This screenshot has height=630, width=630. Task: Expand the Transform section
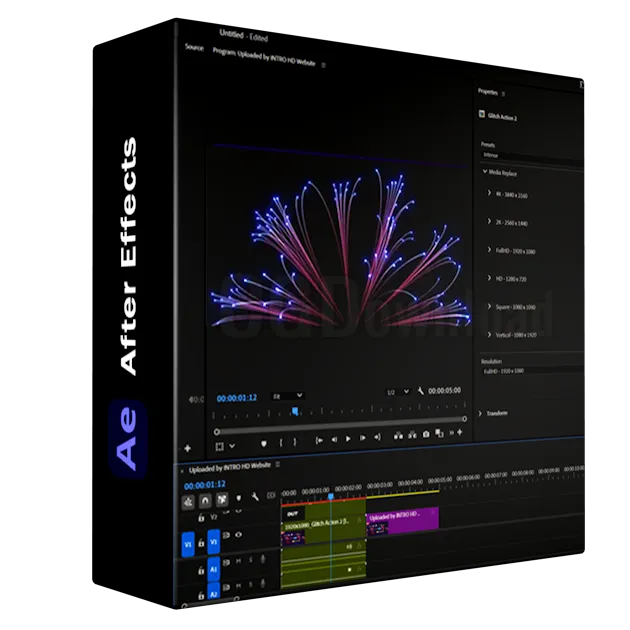pyautogui.click(x=480, y=413)
